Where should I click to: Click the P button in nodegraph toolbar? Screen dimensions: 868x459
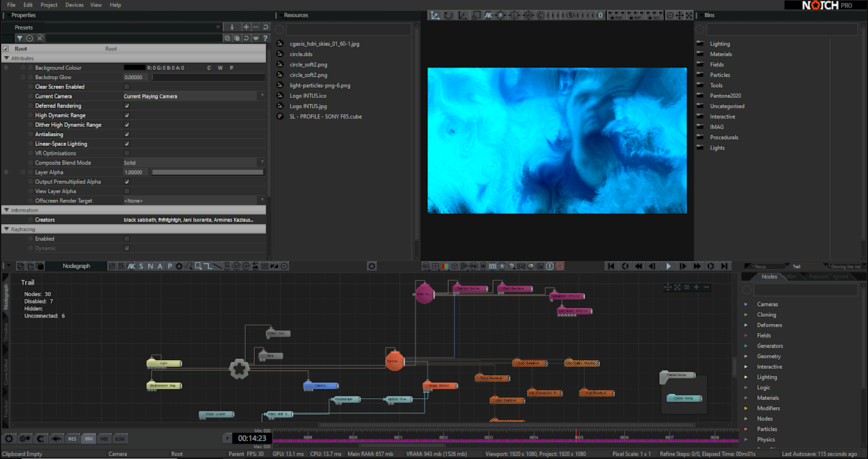[170, 266]
